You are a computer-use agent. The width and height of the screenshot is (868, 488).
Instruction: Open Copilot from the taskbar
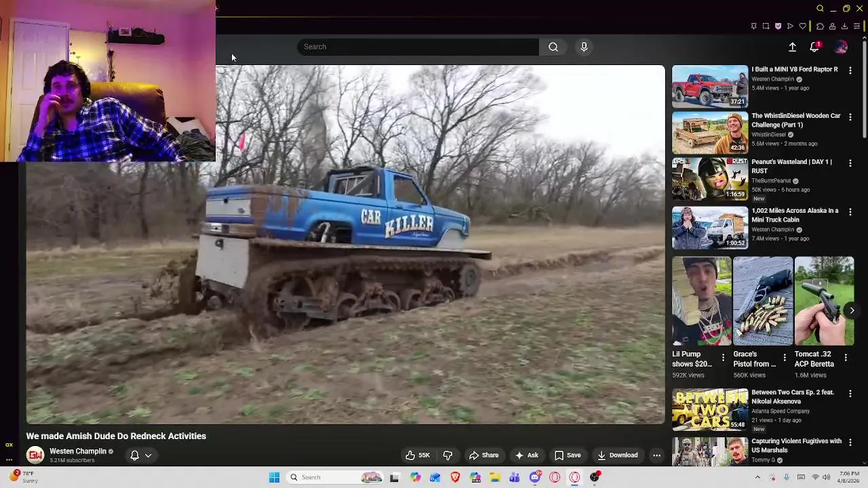click(x=415, y=477)
